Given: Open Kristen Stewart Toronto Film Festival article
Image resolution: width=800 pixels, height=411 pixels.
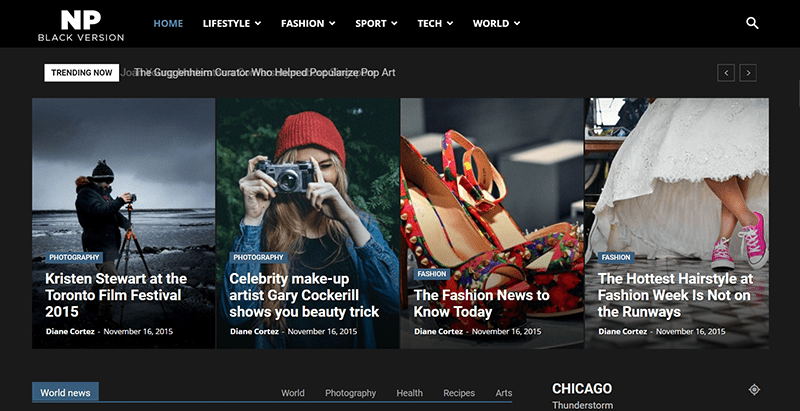Looking at the screenshot, I should point(116,295).
